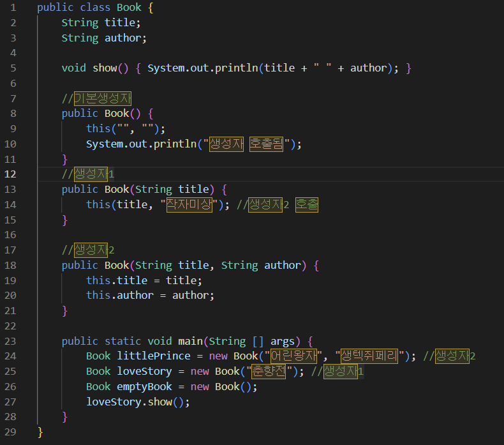Click the closing brace on line 21
The width and height of the screenshot is (504, 445).
pos(64,311)
